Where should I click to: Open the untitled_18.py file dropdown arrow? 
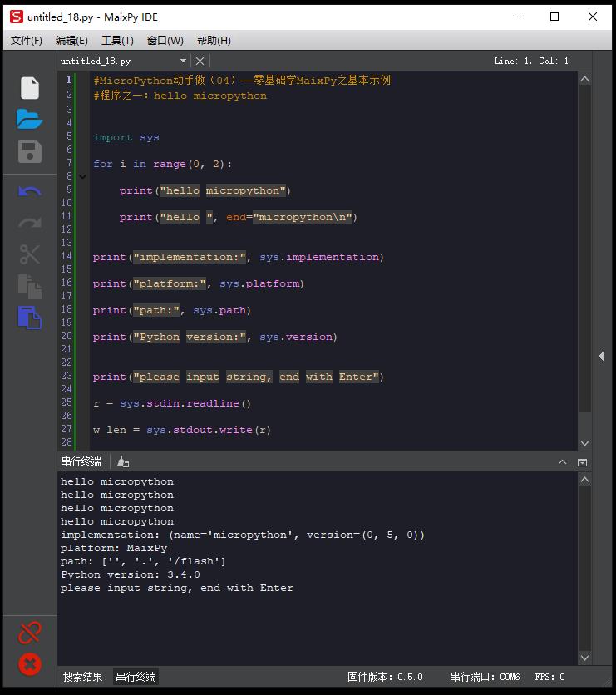tap(183, 61)
